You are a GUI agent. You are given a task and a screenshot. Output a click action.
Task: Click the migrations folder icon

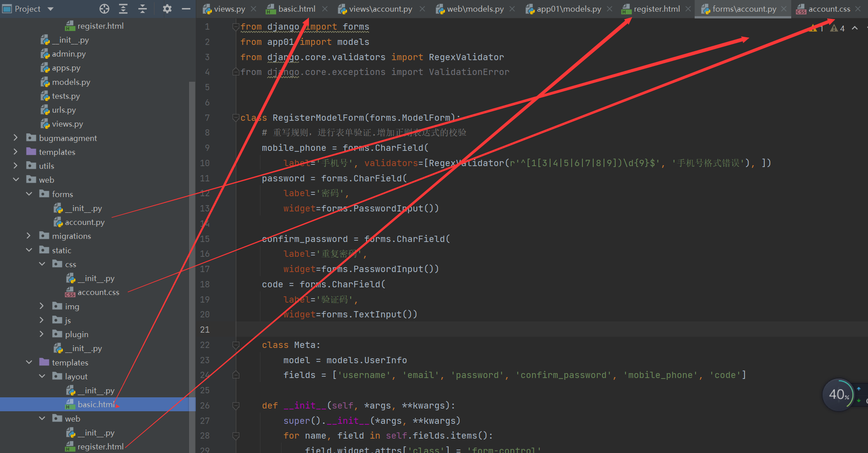pyautogui.click(x=44, y=236)
